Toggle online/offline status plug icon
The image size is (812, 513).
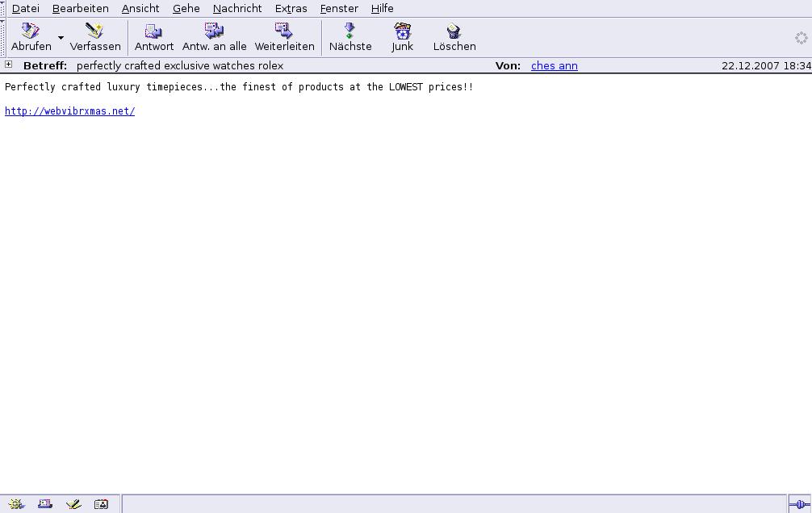coord(799,504)
